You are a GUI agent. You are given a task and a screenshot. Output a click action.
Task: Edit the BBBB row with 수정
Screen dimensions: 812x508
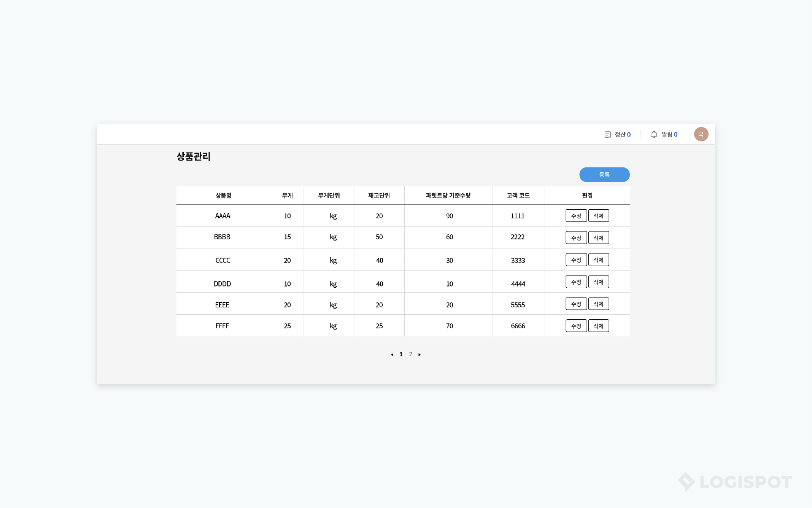(576, 238)
